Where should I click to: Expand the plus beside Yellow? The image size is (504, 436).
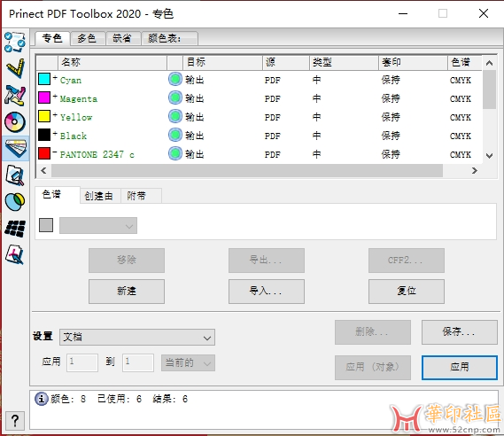click(55, 115)
